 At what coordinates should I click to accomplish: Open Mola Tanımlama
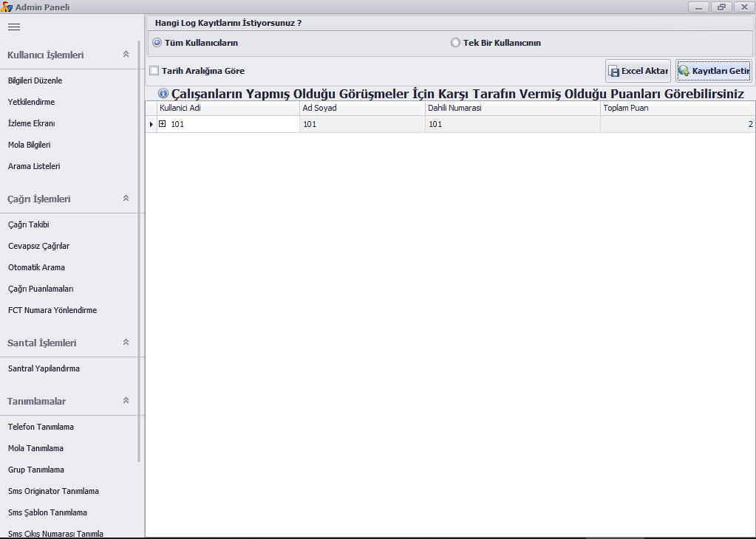point(35,448)
